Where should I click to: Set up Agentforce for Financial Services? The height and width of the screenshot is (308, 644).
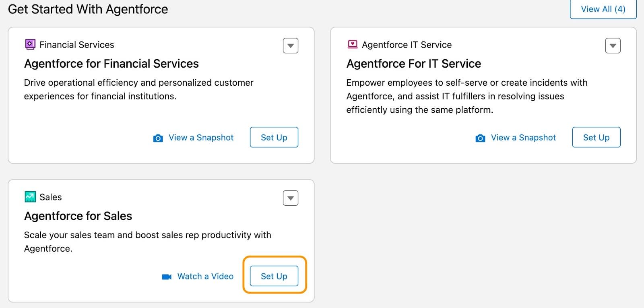274,137
